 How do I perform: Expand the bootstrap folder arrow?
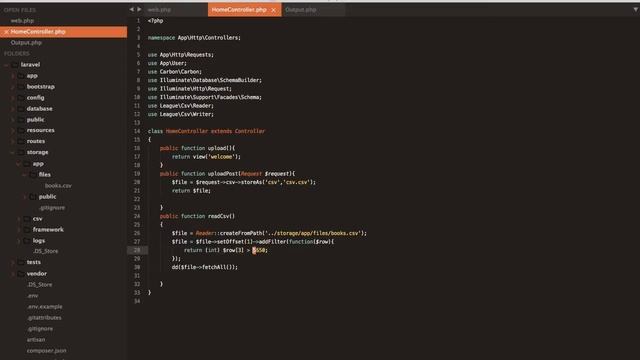pos(13,87)
